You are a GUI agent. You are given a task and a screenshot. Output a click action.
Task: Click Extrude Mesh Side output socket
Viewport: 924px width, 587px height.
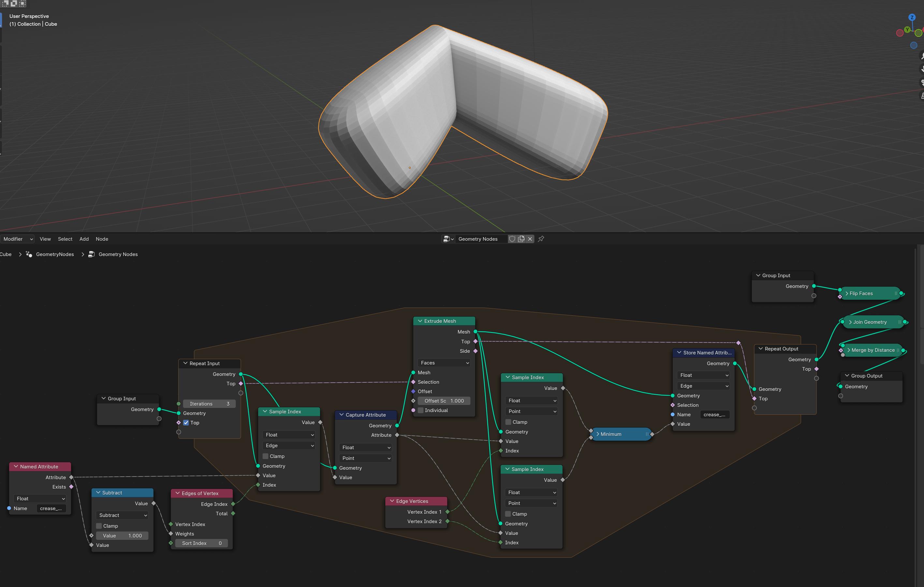pyautogui.click(x=476, y=351)
